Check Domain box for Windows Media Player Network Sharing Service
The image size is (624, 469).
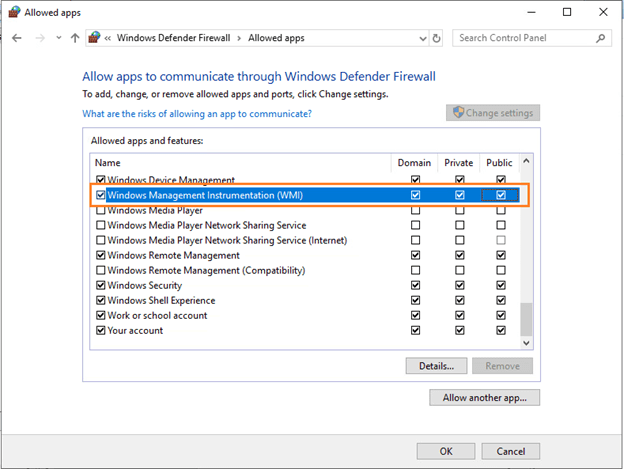(x=415, y=225)
